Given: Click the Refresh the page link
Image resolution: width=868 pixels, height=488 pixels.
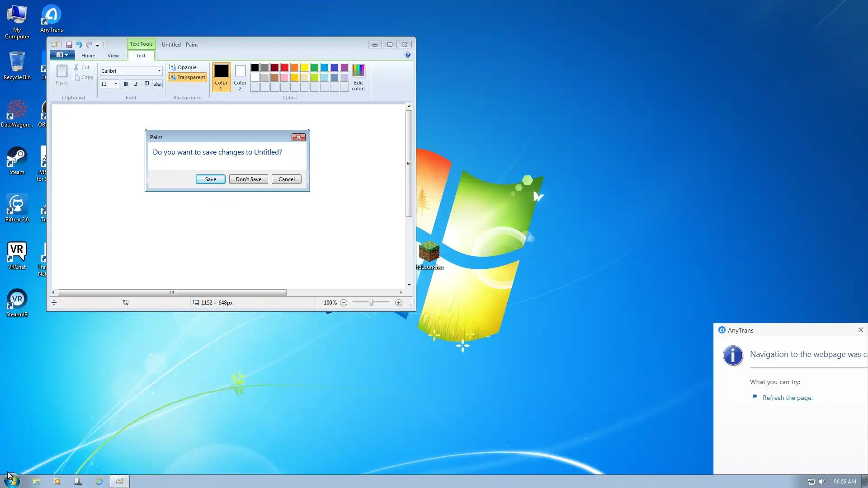Looking at the screenshot, I should coord(787,398).
